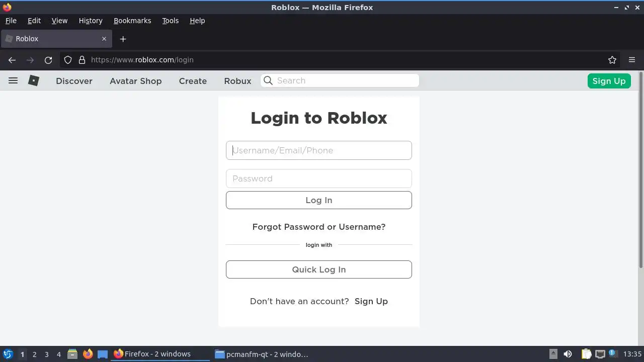Image resolution: width=644 pixels, height=362 pixels.
Task: Click the show desktop icon in the panel
Action: [103, 354]
